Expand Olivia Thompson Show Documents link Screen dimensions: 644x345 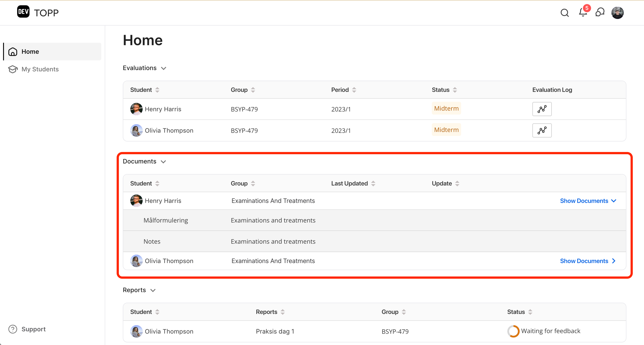[x=588, y=261]
